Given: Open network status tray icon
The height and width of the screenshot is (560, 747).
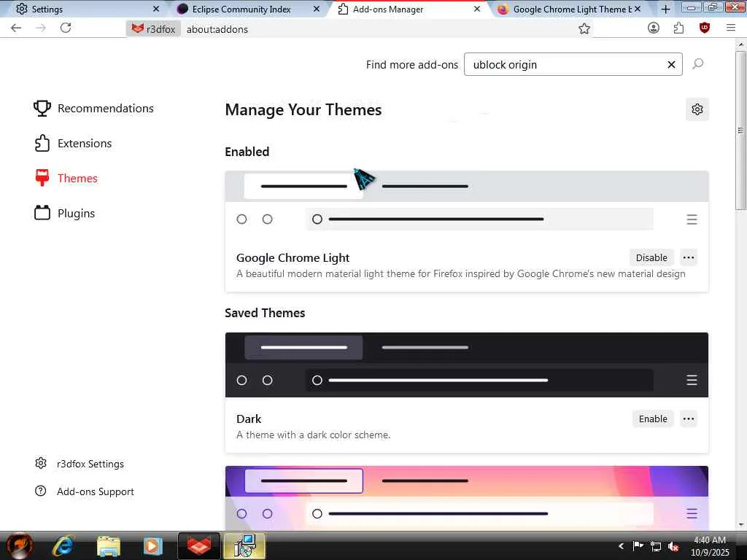Looking at the screenshot, I should 656,547.
